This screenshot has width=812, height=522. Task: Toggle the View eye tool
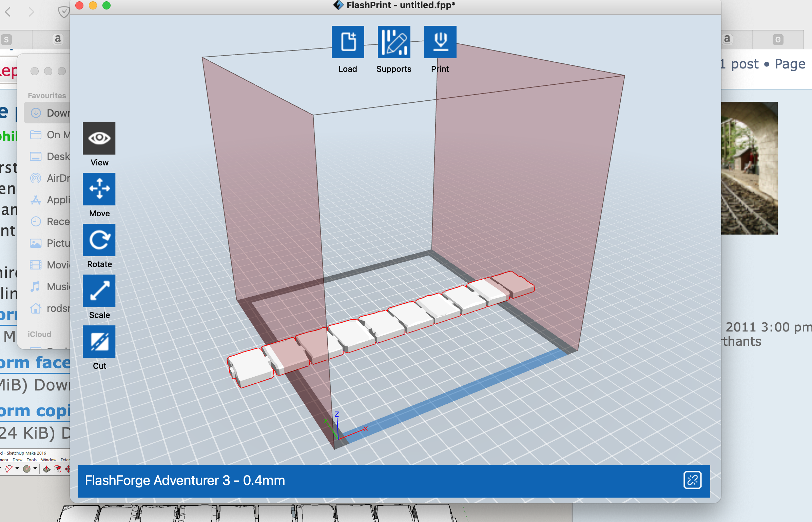(x=99, y=138)
